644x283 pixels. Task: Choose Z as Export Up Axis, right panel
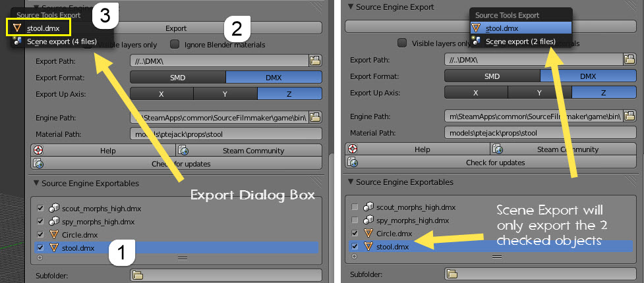coord(604,92)
